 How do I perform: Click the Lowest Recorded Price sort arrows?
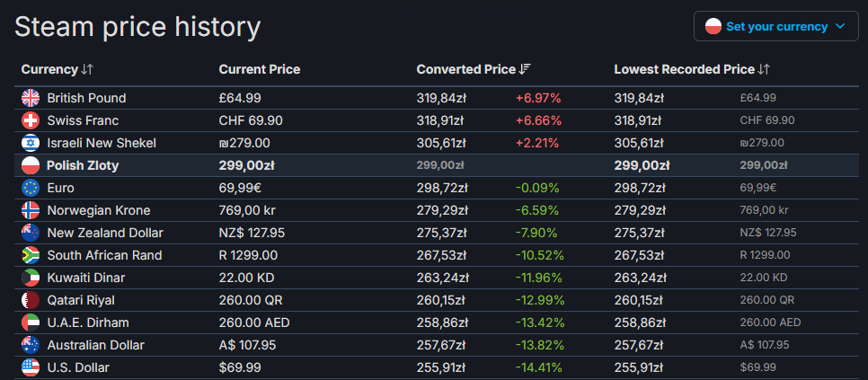click(764, 70)
